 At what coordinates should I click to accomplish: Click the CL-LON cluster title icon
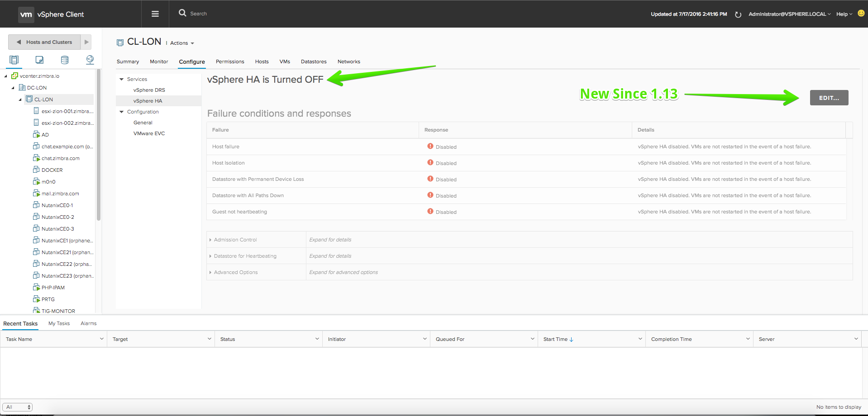click(x=120, y=43)
